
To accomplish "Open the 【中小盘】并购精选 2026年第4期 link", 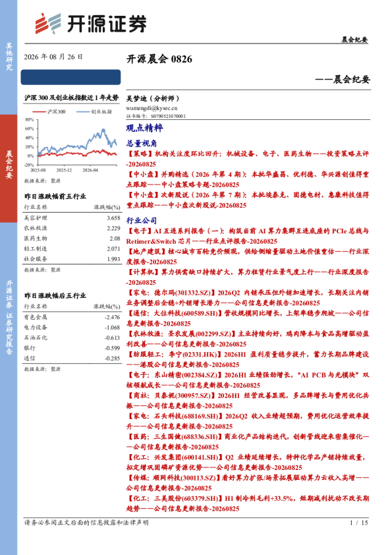I will point(248,179).
